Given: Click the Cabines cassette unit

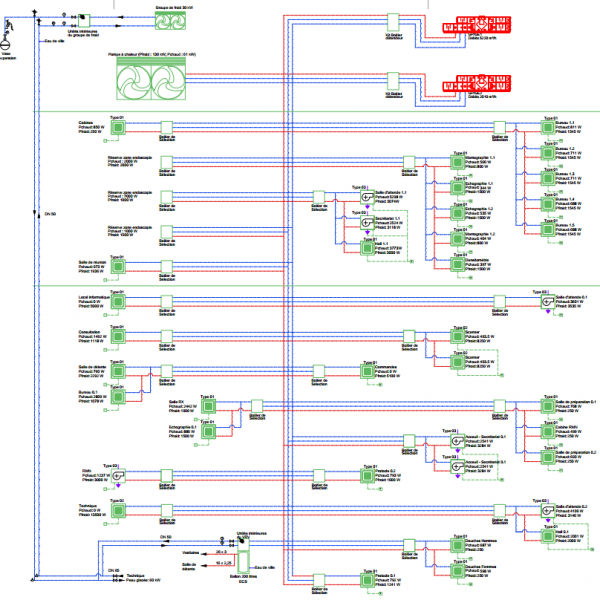Looking at the screenshot, I should click(117, 127).
